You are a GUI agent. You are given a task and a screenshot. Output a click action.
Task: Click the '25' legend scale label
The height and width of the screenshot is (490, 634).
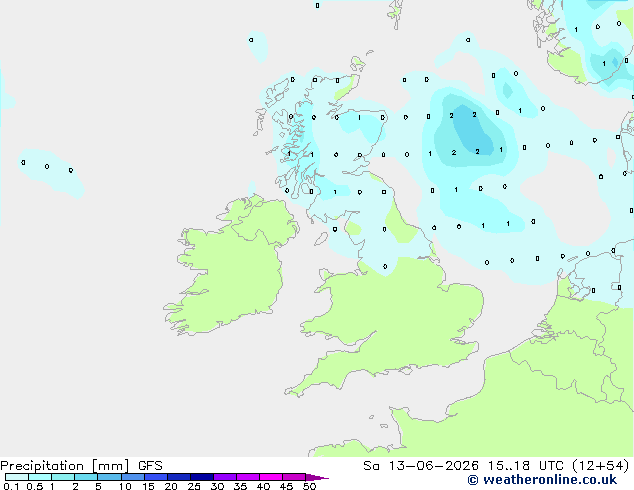pyautogui.click(x=194, y=486)
